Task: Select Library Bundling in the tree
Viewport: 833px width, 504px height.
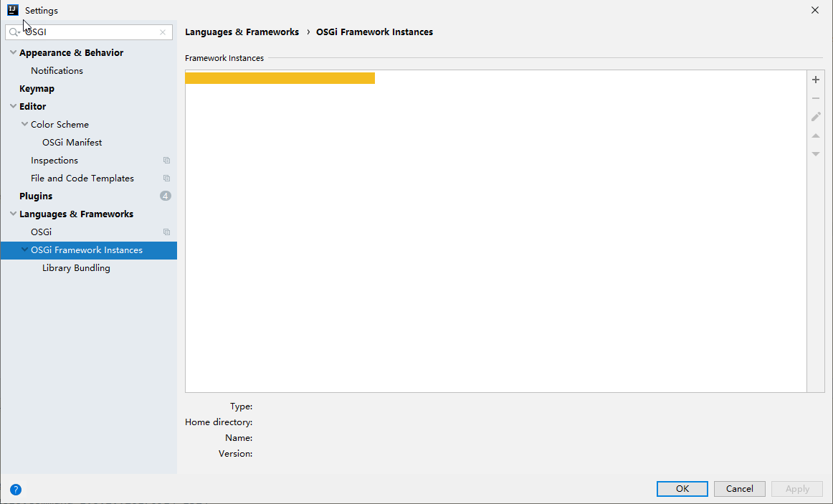Action: 76,268
